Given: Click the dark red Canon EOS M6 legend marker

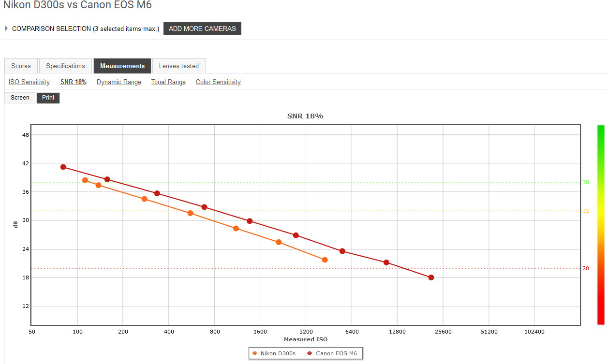Looking at the screenshot, I should pos(310,353).
